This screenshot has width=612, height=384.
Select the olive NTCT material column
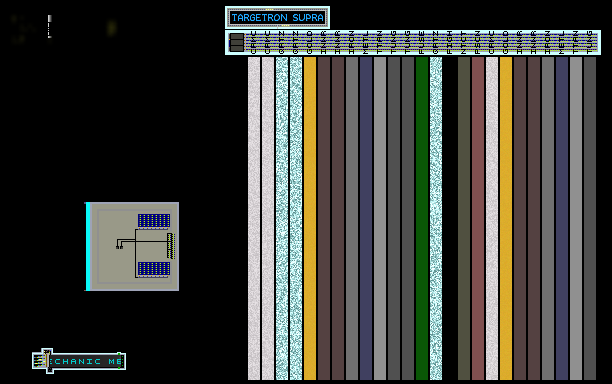pos(464,218)
